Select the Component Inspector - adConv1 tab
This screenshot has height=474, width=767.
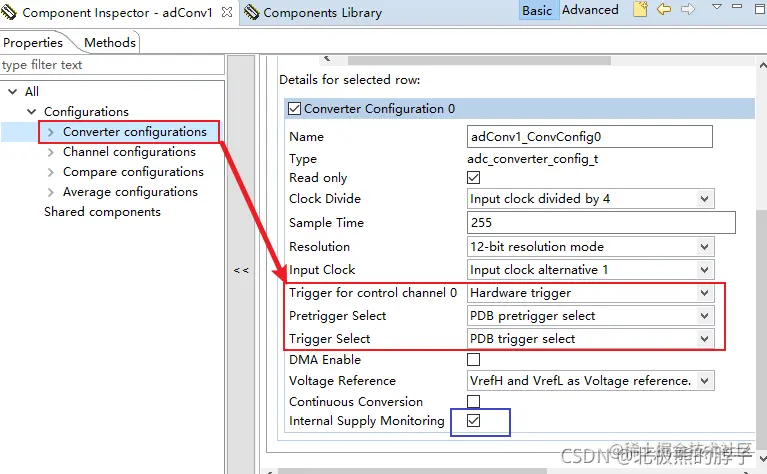click(x=117, y=13)
